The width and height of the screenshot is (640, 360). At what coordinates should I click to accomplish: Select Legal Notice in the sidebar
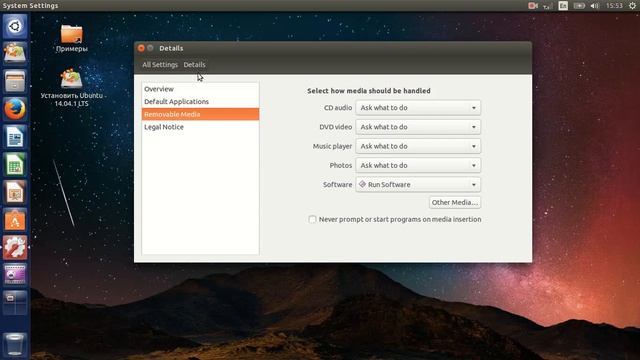(x=200, y=127)
